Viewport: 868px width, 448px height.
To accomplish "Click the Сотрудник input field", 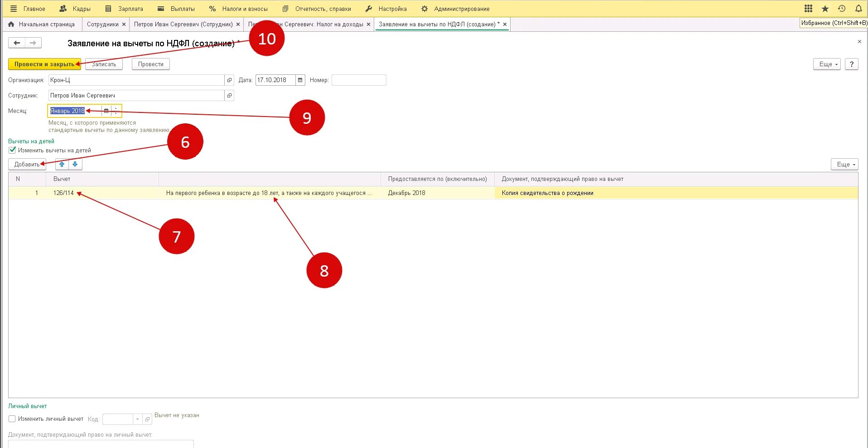I will coord(136,95).
